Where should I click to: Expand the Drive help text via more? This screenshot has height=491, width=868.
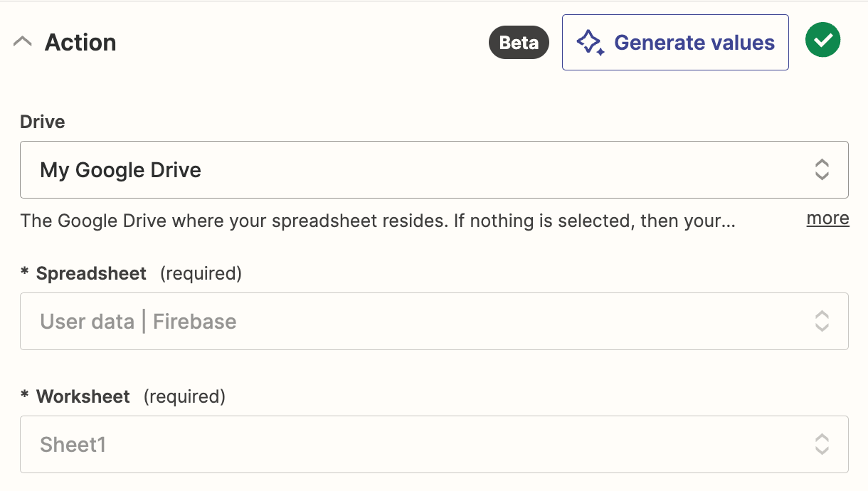(827, 218)
